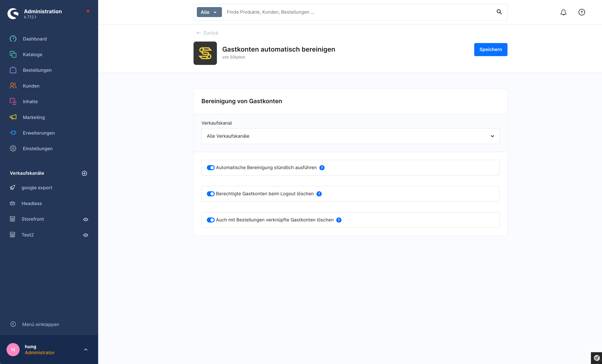The image size is (602, 364).
Task: Toggle Auch mit Bestellungen verknüpfte Gastkonten löschen
Action: coord(211,220)
